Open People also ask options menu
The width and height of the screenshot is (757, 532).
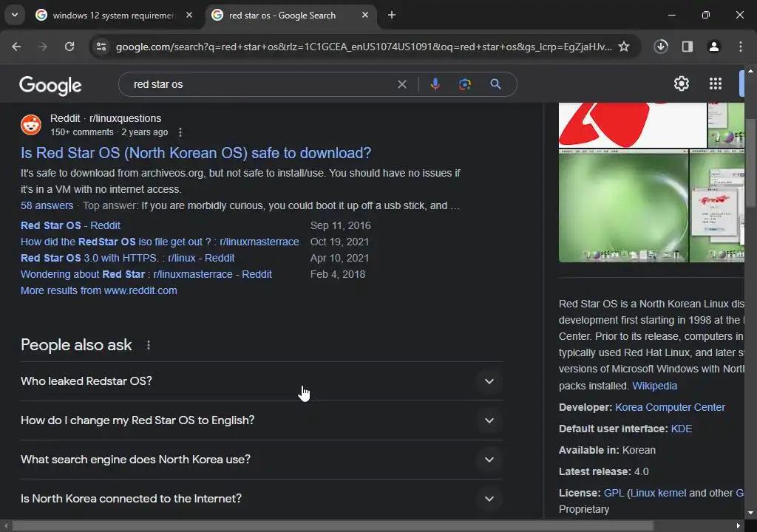coord(148,345)
